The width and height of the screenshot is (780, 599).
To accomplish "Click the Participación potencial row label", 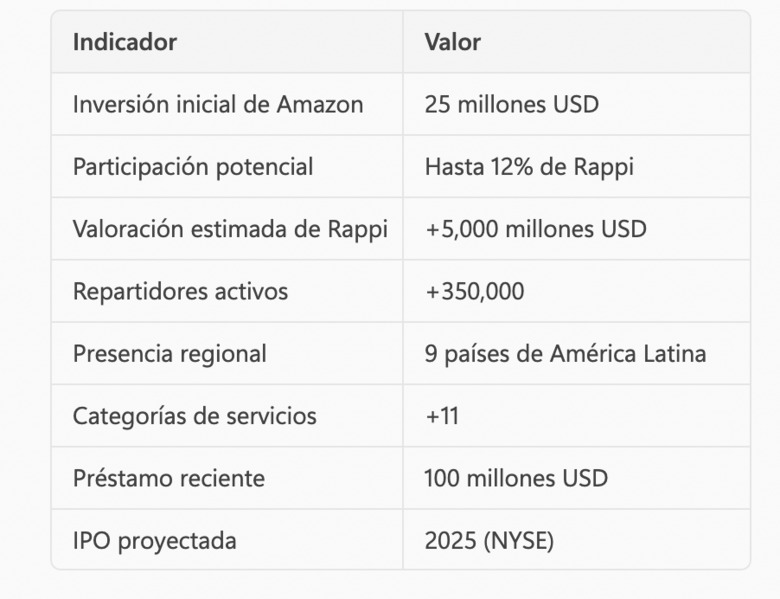I will click(x=193, y=167).
